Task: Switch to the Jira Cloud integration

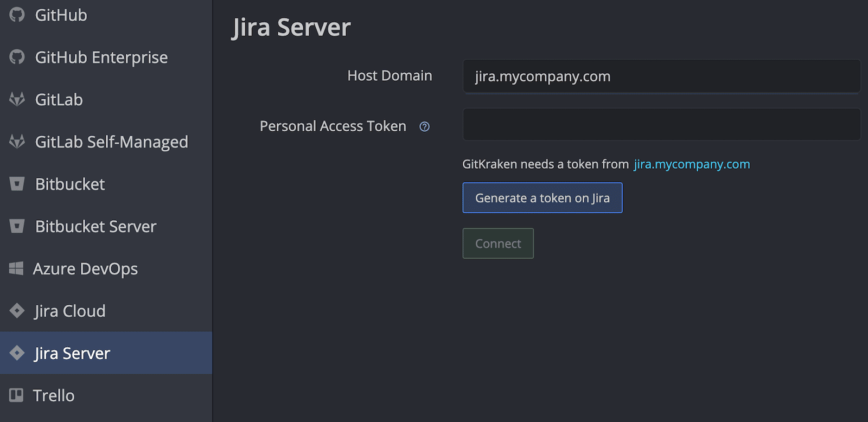Action: (69, 311)
